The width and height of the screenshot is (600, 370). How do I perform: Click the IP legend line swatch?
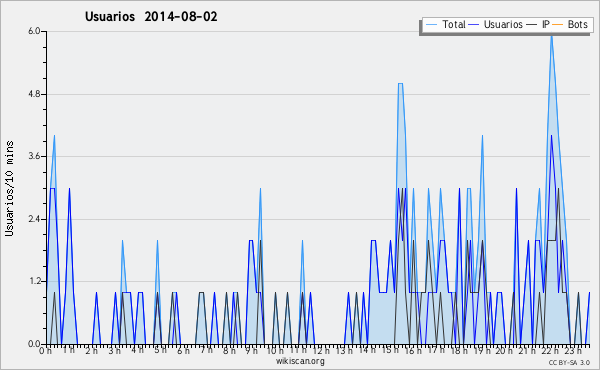[532, 25]
